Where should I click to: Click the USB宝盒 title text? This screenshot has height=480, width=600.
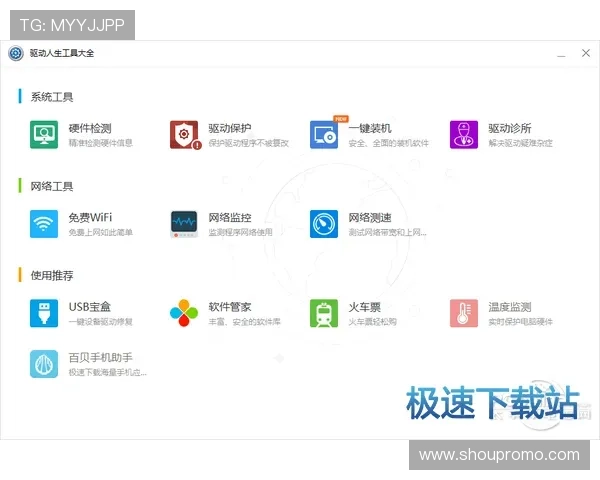pos(90,307)
